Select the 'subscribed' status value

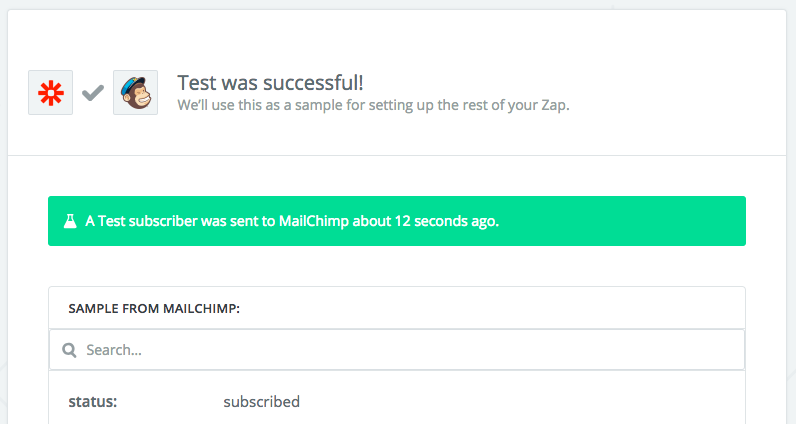[x=261, y=401]
